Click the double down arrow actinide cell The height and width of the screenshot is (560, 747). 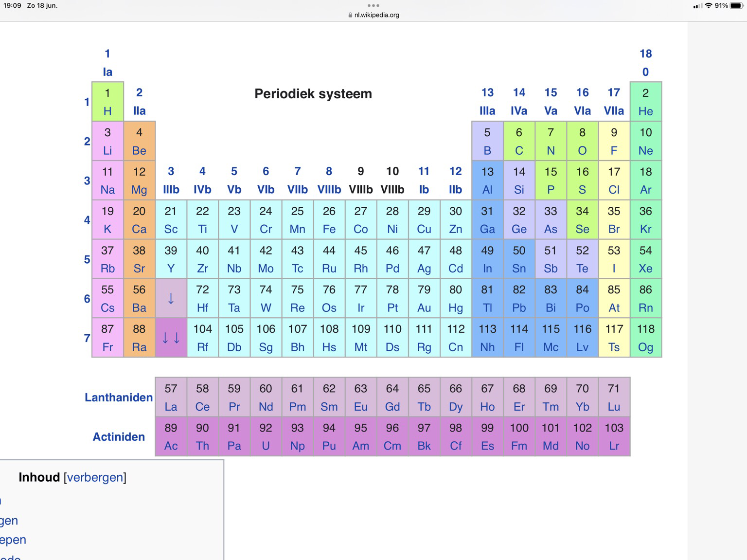point(171,338)
